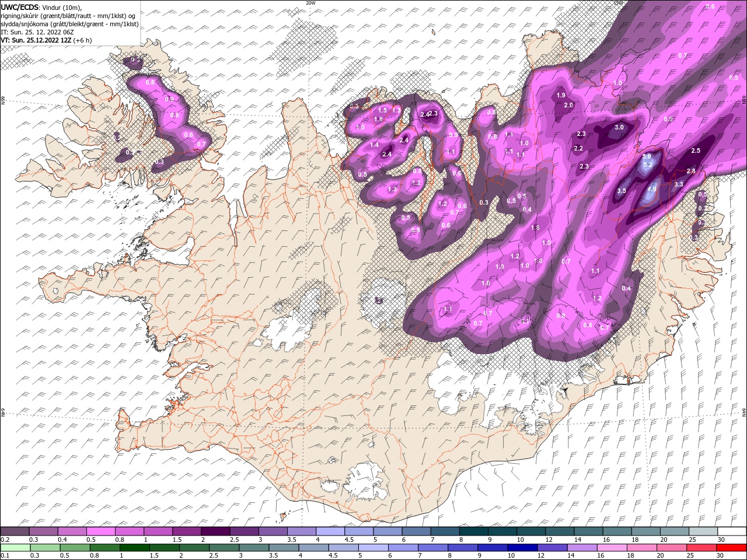747x560 pixels.
Task: Click the '2.8' snowfall value on the map
Action: 691,171
